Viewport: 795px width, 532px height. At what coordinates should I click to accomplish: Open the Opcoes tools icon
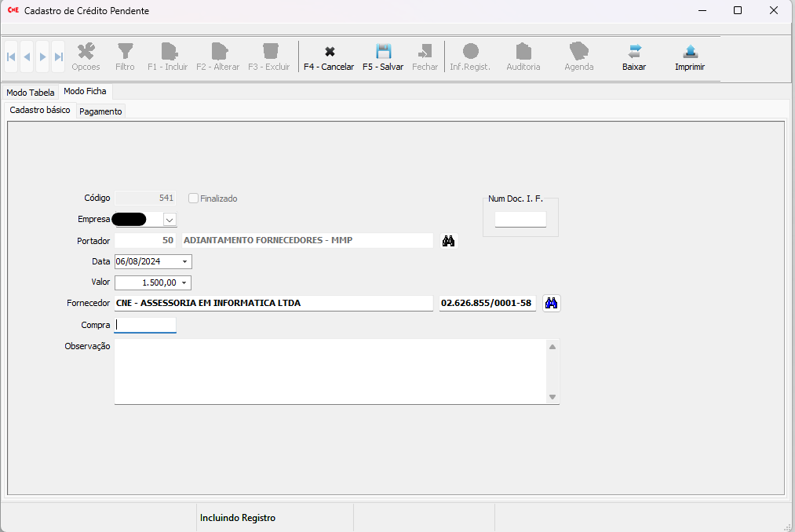(86, 53)
